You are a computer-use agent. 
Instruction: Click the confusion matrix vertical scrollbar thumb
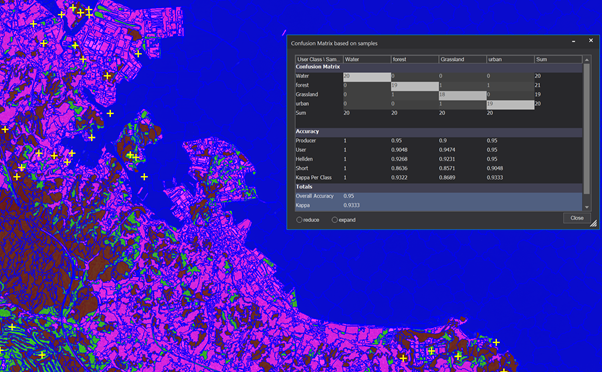pos(587,129)
